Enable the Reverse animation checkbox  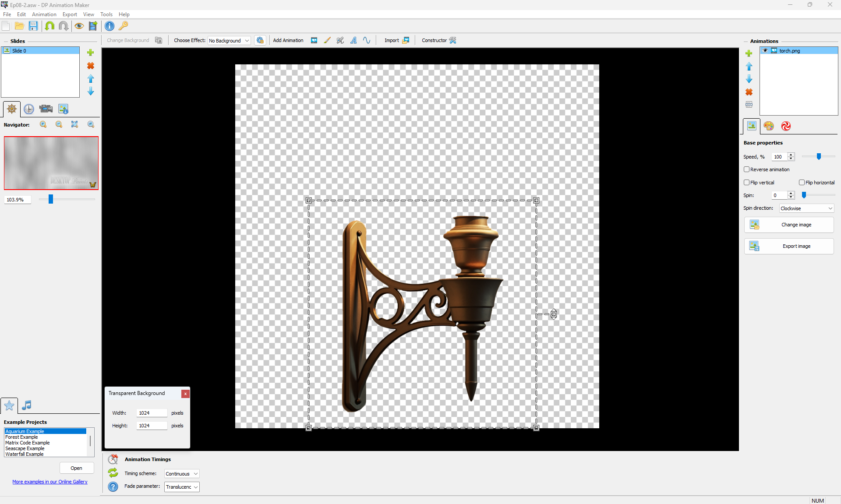click(747, 169)
